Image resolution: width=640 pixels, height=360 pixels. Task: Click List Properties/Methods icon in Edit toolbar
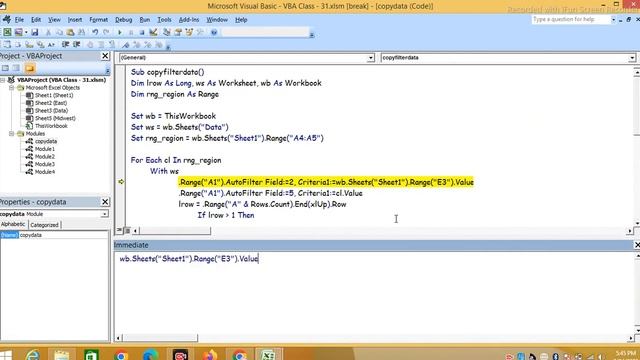7,44
